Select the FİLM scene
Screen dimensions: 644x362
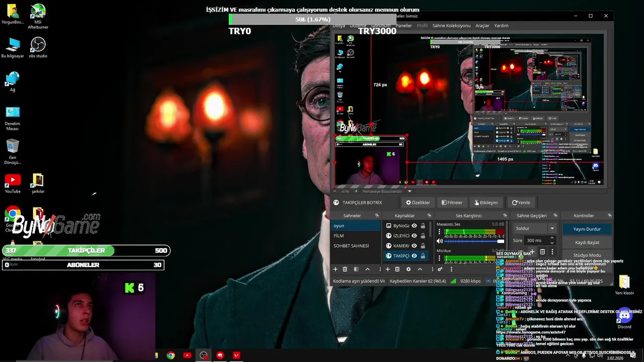[356, 236]
